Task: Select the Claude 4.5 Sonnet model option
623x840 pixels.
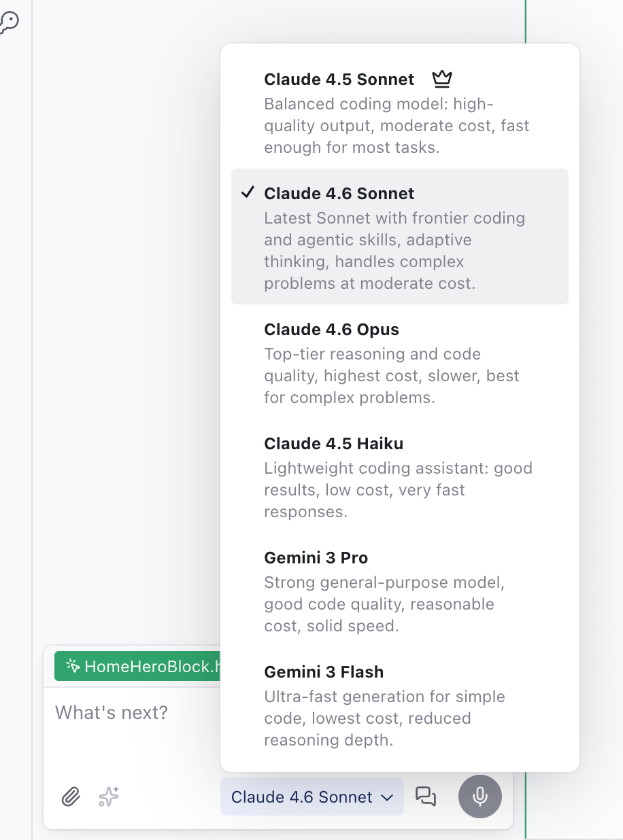Action: click(x=339, y=80)
